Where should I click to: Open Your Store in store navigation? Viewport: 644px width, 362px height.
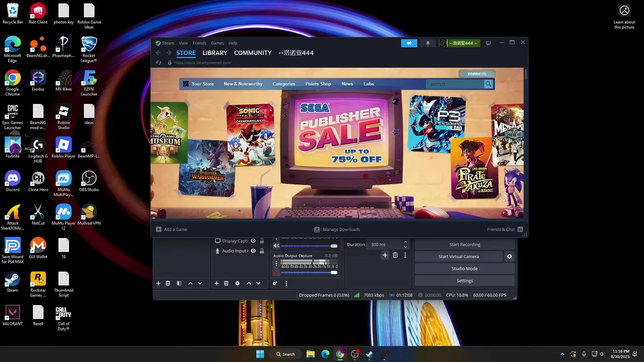(202, 84)
